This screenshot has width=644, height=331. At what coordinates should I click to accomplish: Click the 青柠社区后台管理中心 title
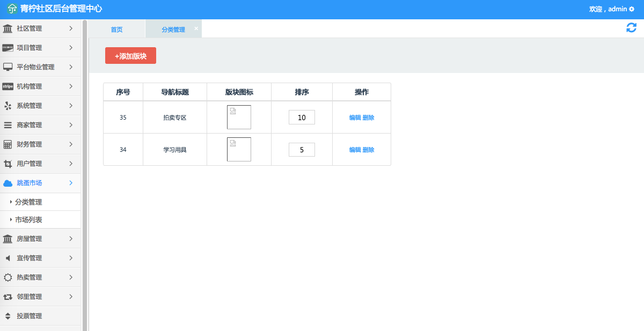[61, 9]
